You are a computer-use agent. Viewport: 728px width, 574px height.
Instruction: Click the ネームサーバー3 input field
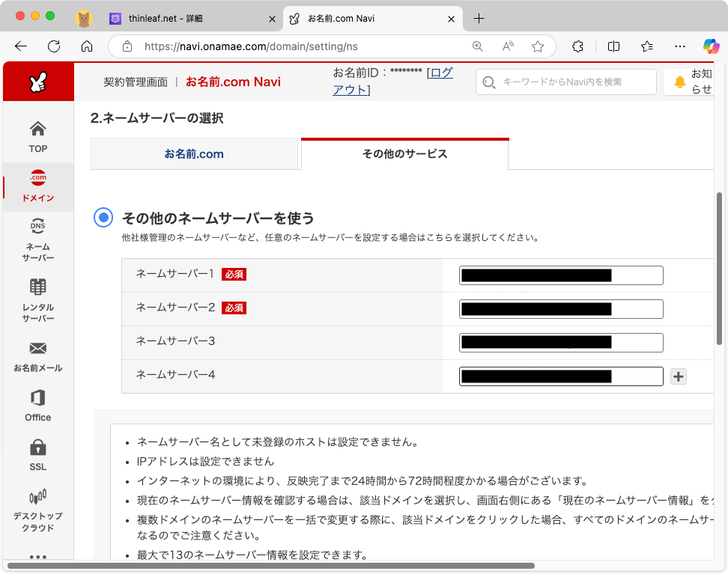(561, 343)
